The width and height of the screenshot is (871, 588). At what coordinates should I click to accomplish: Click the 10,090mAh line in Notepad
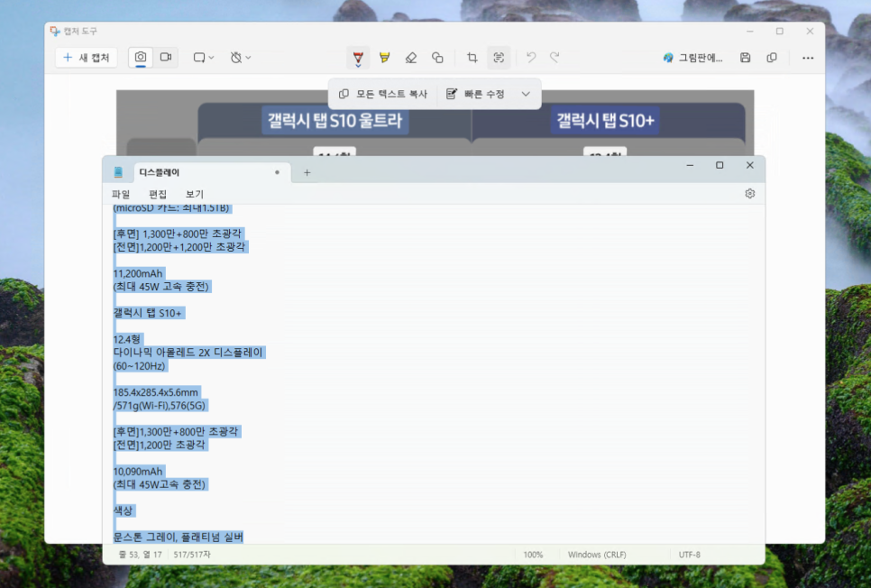[x=138, y=472]
